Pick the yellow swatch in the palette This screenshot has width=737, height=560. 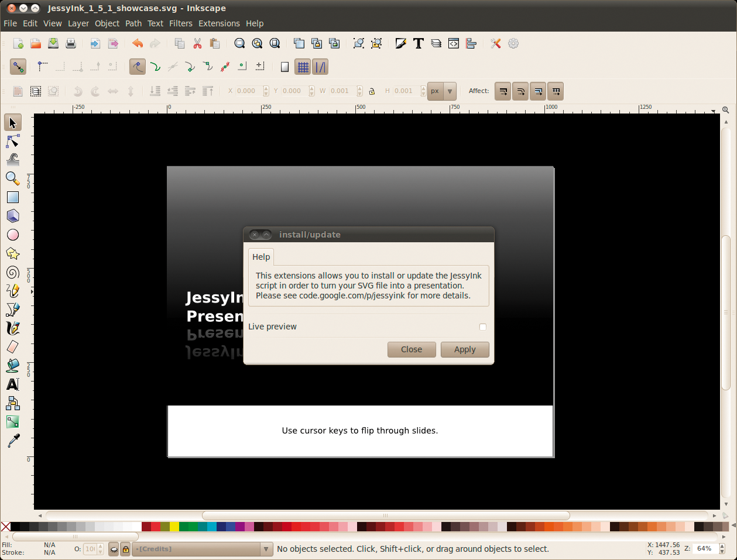point(174,527)
